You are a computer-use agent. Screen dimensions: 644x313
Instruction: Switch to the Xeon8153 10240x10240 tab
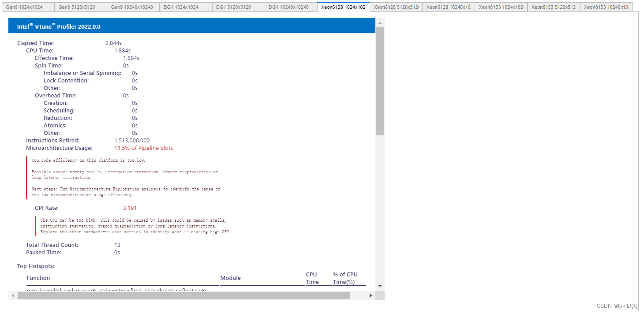click(x=606, y=7)
